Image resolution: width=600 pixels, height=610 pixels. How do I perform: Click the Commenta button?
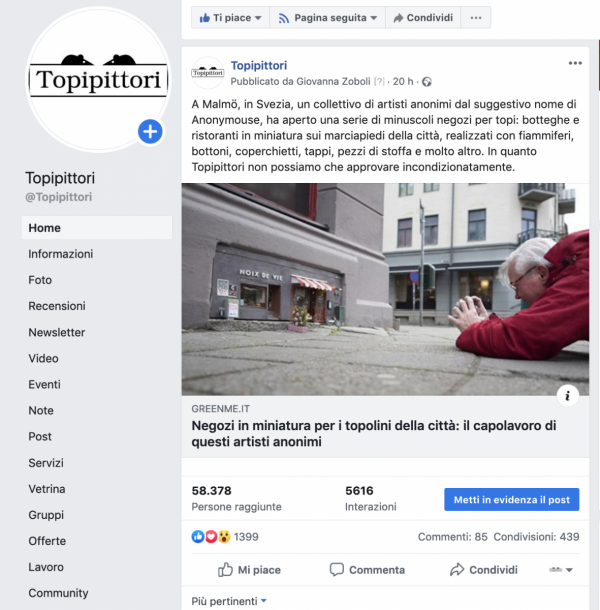tap(367, 570)
